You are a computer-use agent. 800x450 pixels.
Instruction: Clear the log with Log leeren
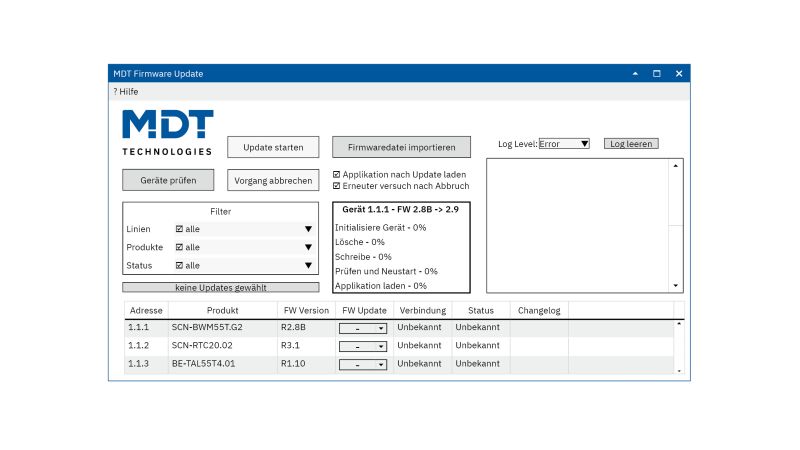pos(631,144)
